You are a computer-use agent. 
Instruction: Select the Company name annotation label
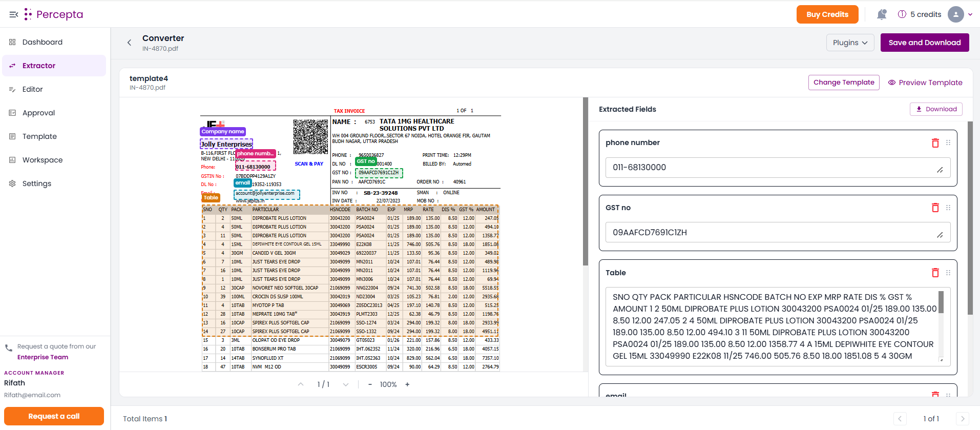coord(223,132)
